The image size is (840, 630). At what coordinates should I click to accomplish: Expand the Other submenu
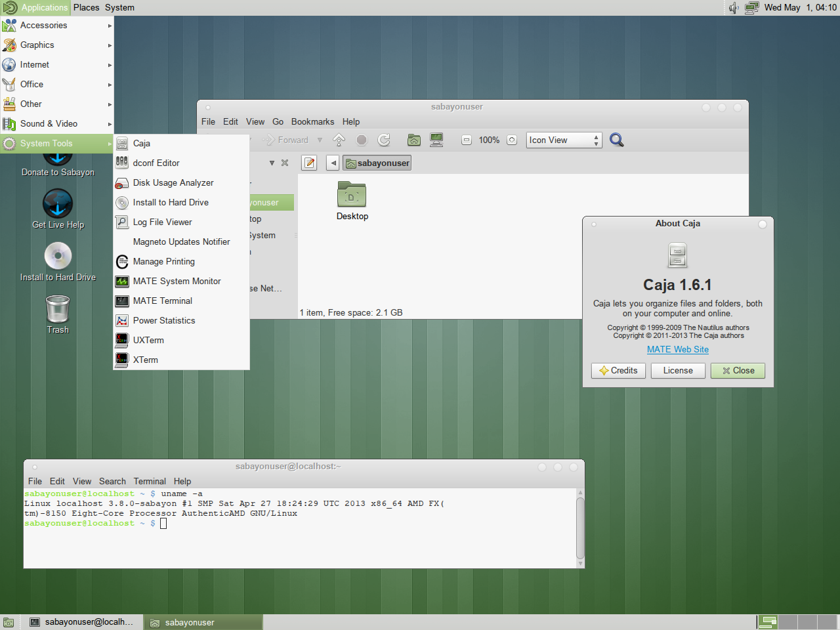tap(57, 104)
